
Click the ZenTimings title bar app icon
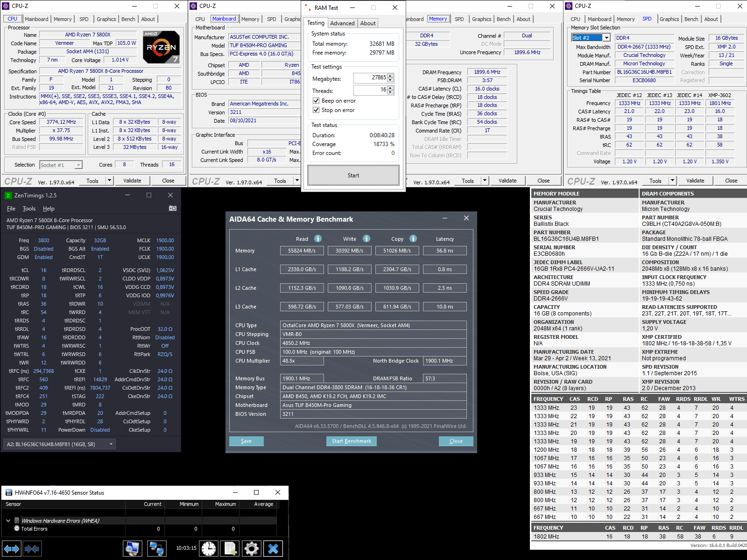tap(8, 196)
